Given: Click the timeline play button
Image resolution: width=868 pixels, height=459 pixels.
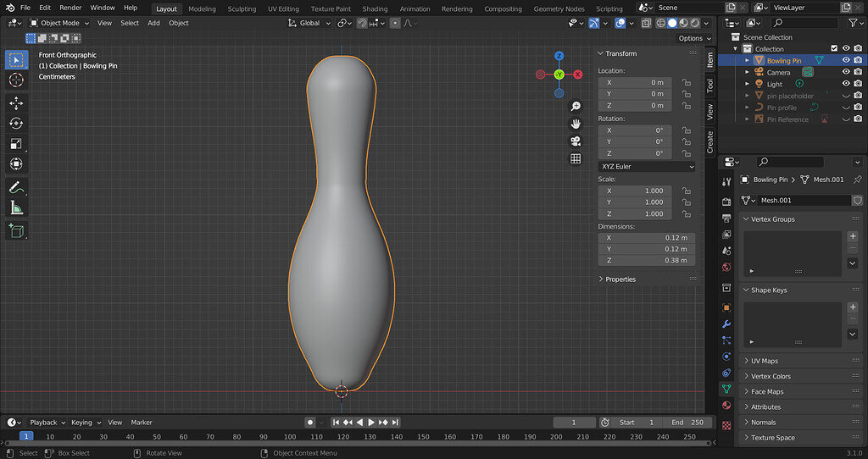Looking at the screenshot, I should 371,422.
